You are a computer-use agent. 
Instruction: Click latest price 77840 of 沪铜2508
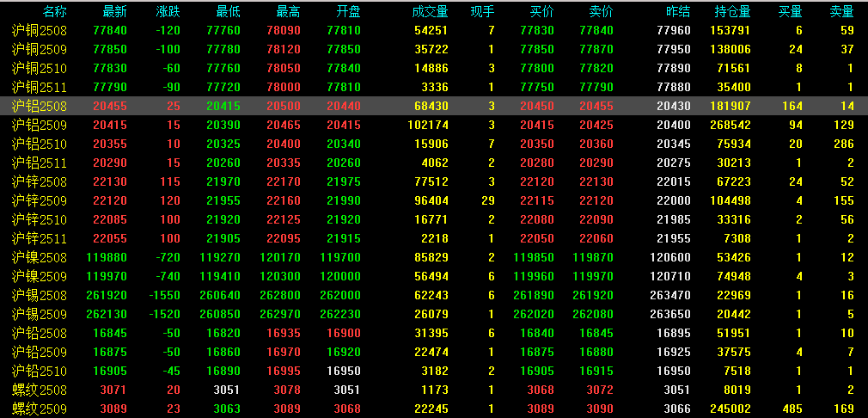tap(111, 30)
